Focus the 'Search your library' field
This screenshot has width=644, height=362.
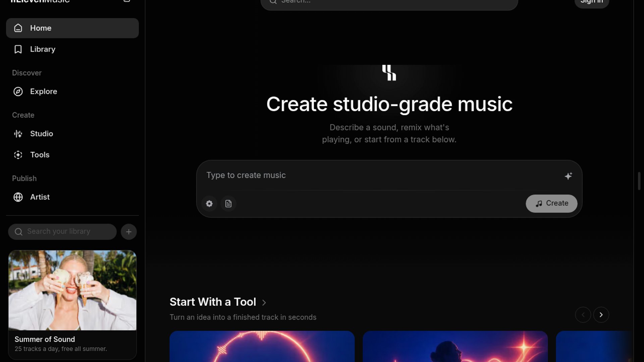[62, 232]
